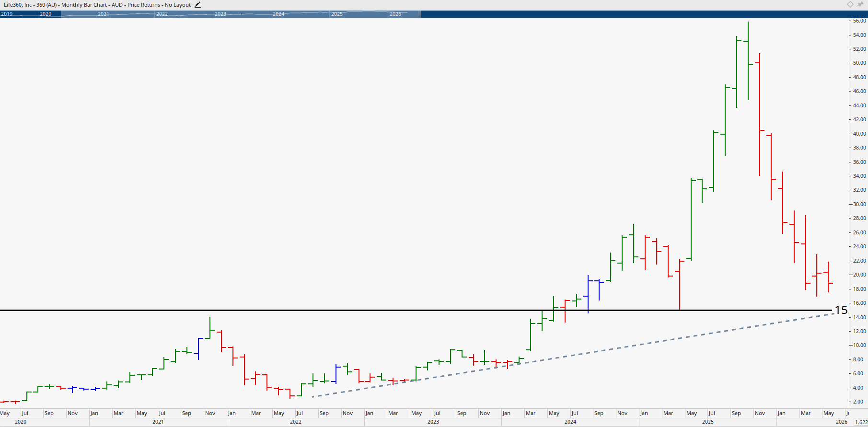Viewport: 868px width, 427px height.
Task: Click the 2022 year label on bottom axis
Action: click(296, 422)
